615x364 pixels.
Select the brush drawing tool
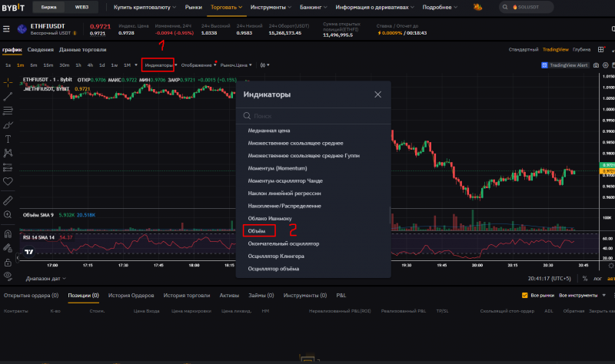8,125
